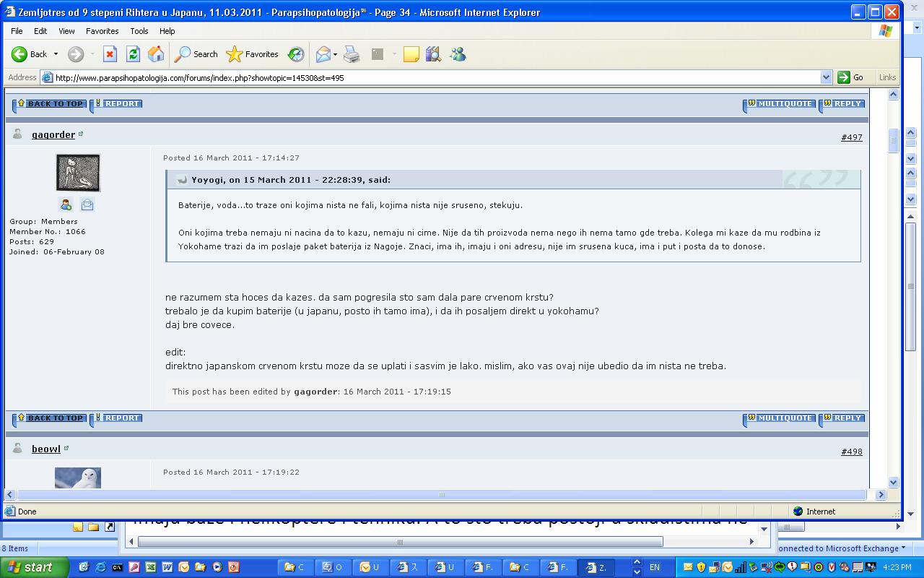Launch Messenger from toolbar icon
This screenshot has height=578, width=924.
tap(458, 54)
